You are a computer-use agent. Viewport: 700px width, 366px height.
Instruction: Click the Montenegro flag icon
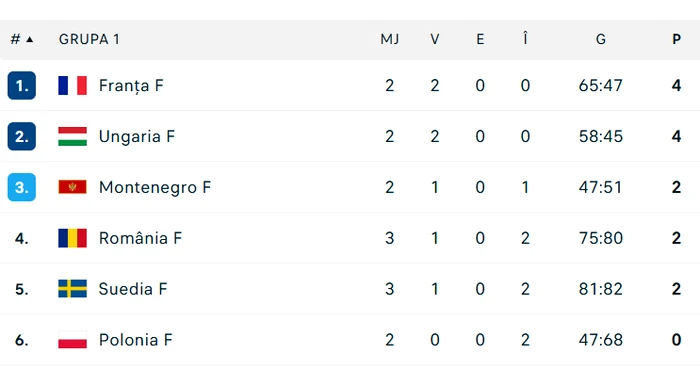click(x=72, y=187)
